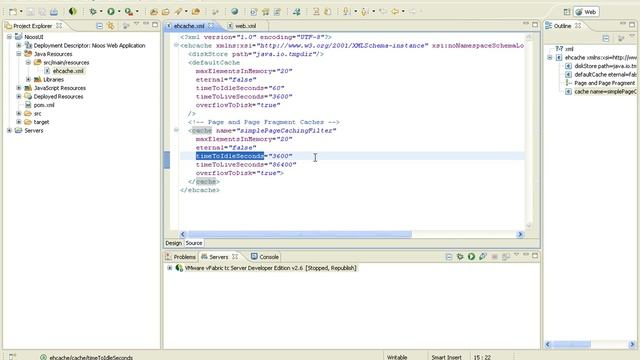
Task: Close the Outline view tab
Action: point(578,26)
